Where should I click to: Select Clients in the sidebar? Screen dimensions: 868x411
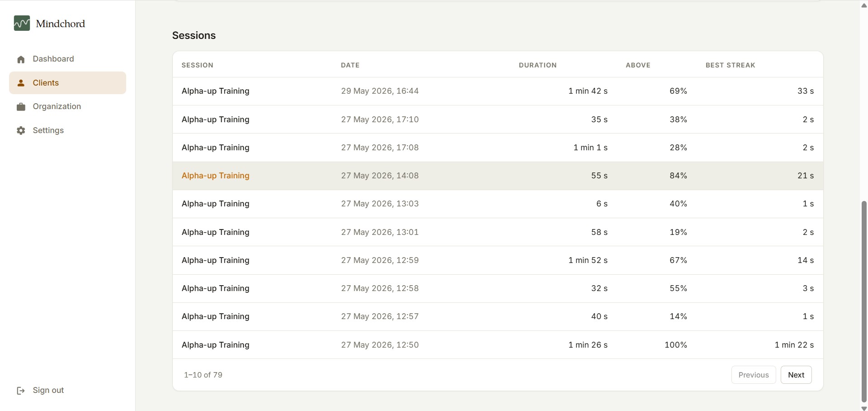(x=67, y=83)
